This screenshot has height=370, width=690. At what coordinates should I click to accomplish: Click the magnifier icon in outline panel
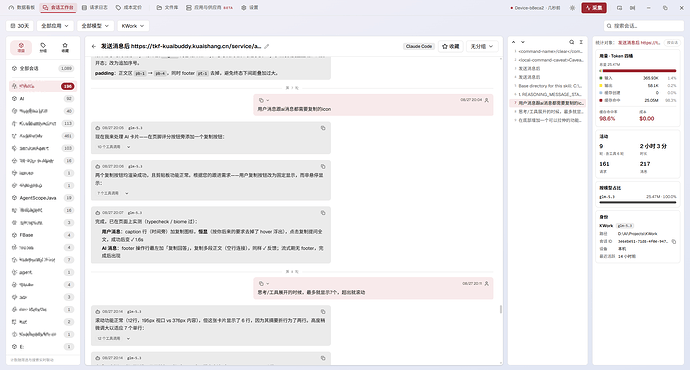tap(572, 42)
